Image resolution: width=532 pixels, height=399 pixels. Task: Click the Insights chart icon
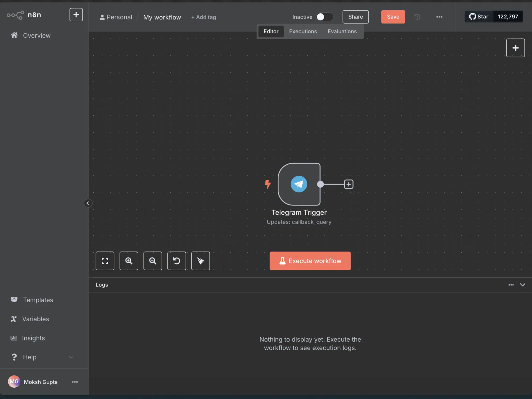tap(14, 338)
